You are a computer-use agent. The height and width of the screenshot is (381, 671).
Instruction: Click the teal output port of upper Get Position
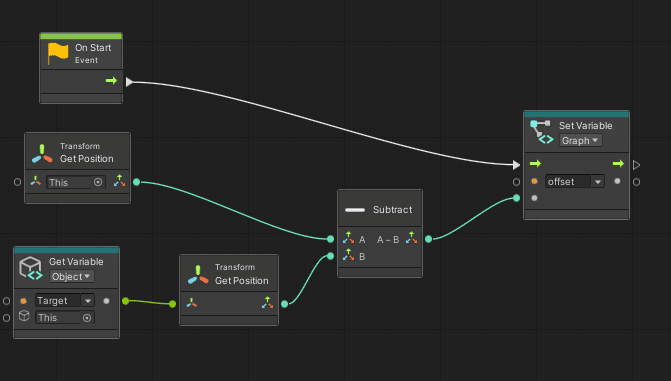137,182
